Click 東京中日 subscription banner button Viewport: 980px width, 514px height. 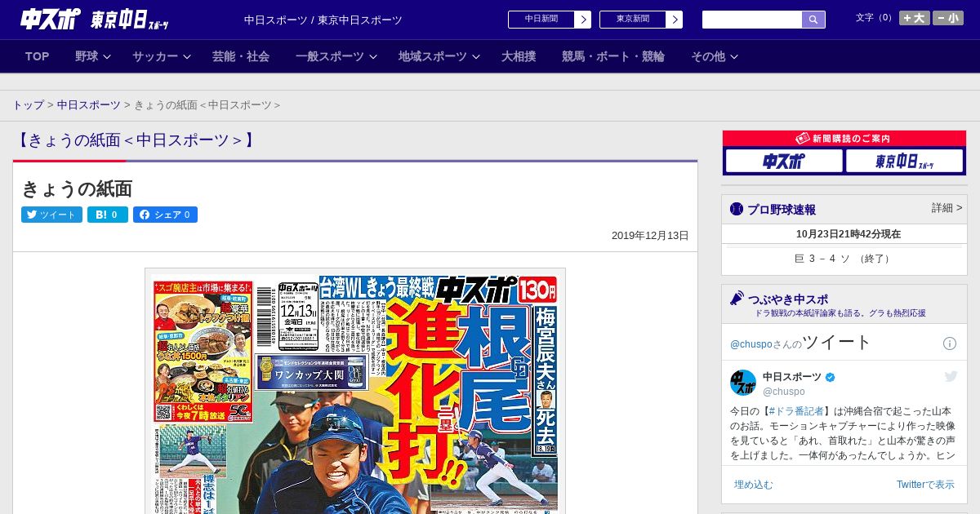[904, 161]
